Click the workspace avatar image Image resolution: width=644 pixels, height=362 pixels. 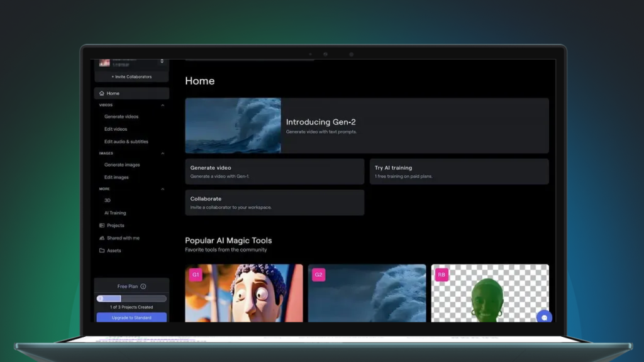pyautogui.click(x=104, y=62)
